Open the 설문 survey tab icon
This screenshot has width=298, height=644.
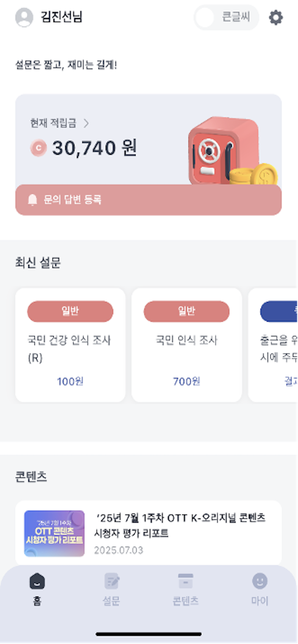(111, 581)
